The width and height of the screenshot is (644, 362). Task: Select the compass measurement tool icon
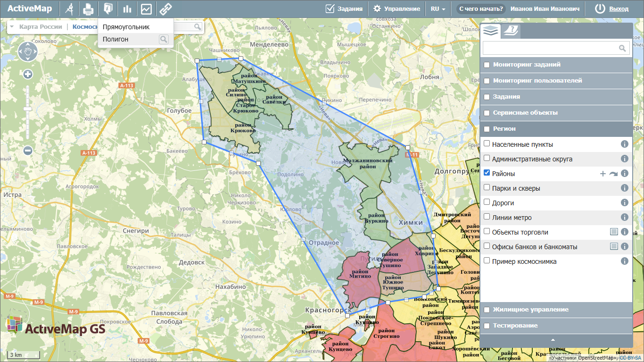coord(69,9)
